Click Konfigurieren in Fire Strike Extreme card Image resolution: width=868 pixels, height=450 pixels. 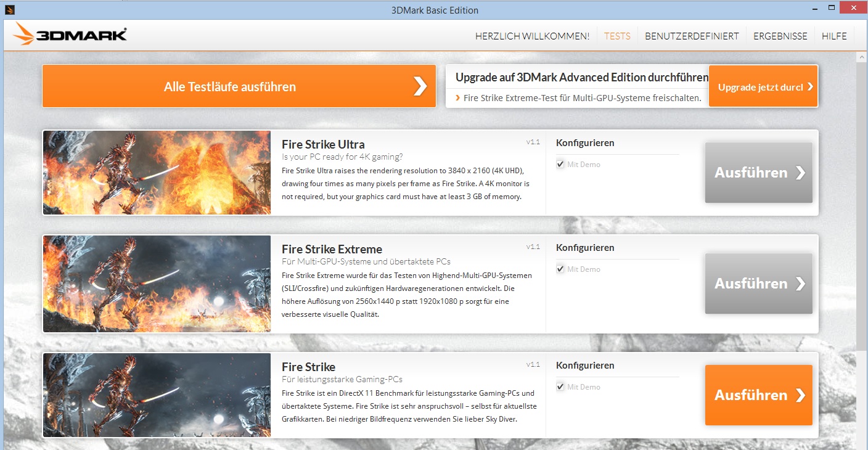(x=585, y=248)
